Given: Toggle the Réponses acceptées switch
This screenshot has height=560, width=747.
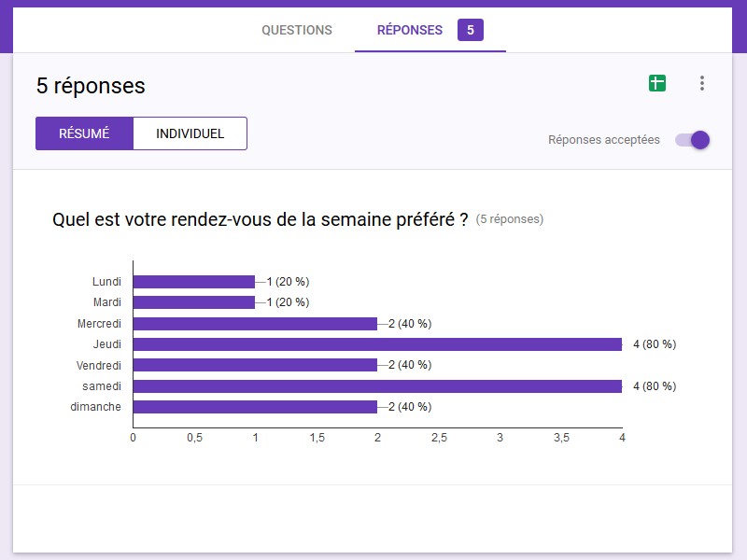Looking at the screenshot, I should 693,140.
